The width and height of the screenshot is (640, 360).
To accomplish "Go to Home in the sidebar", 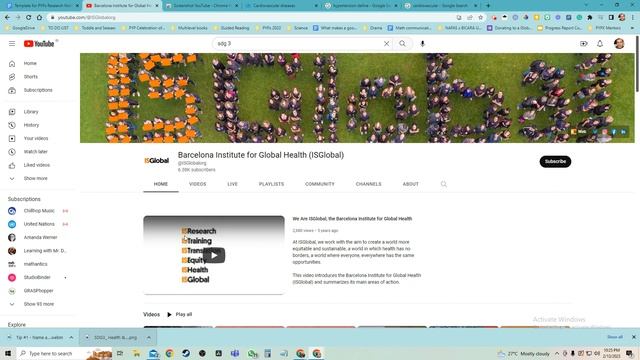I will tap(30, 63).
